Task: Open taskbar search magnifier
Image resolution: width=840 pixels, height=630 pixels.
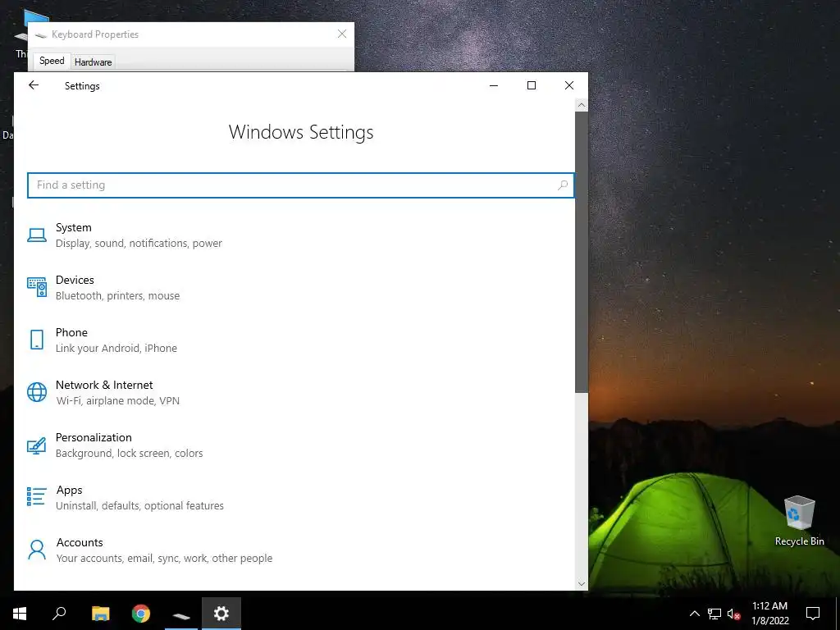Action: click(59, 614)
